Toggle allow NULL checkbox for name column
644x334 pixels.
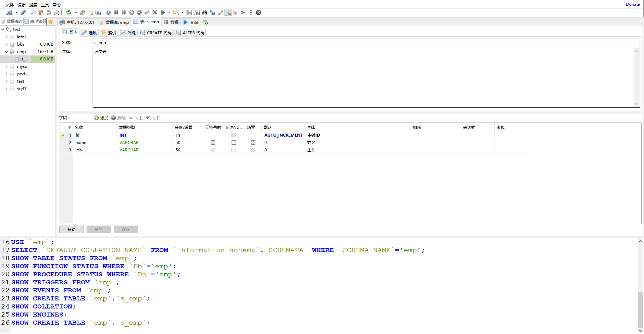click(234, 143)
